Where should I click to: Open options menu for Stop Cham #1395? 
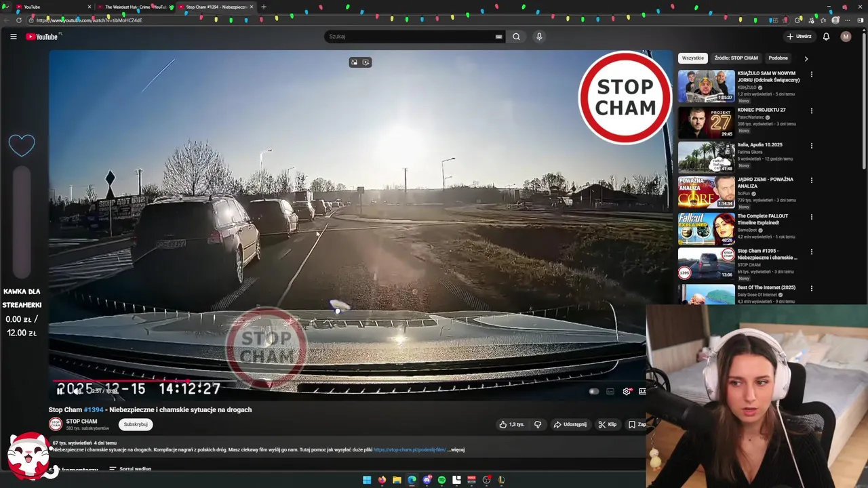[811, 252]
